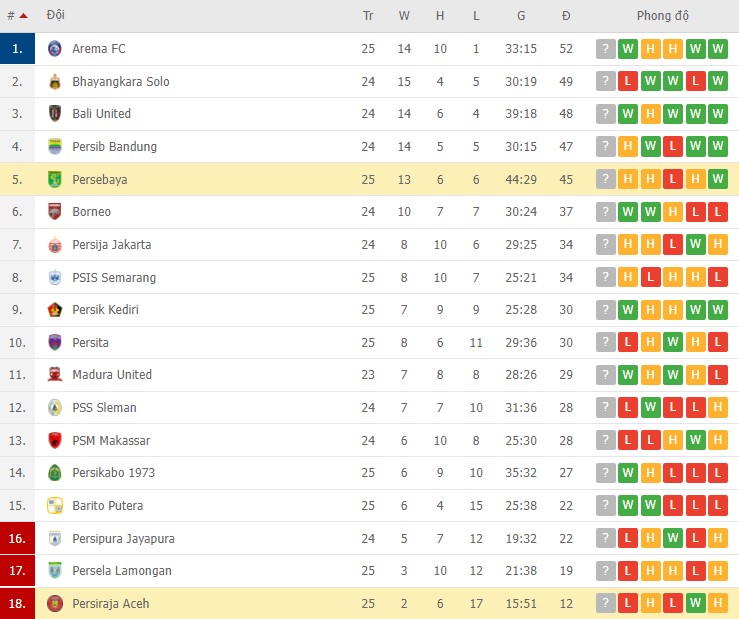The image size is (739, 619).
Task: Click the Borneo team crest
Action: pyautogui.click(x=54, y=212)
